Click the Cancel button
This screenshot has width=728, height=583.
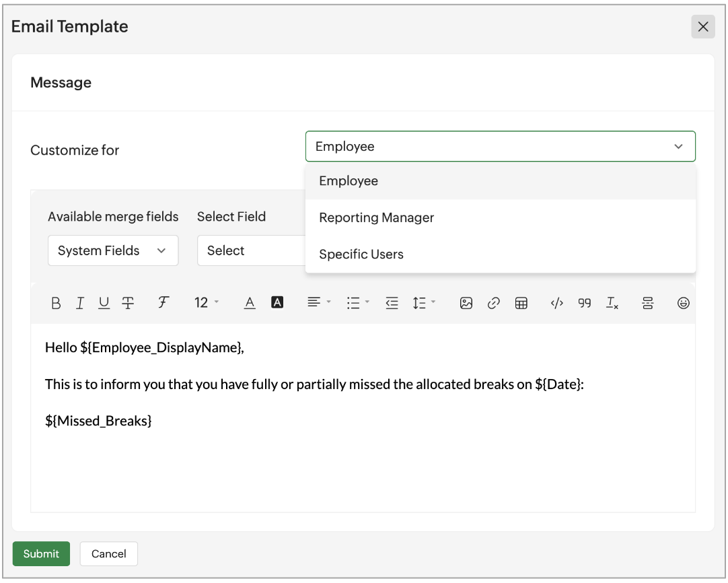click(109, 554)
